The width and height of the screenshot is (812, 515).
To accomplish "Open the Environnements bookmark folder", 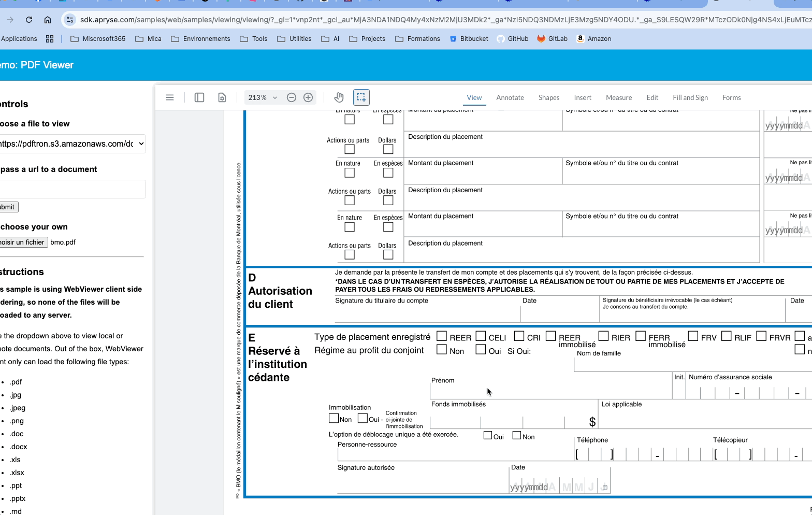I will (x=200, y=39).
